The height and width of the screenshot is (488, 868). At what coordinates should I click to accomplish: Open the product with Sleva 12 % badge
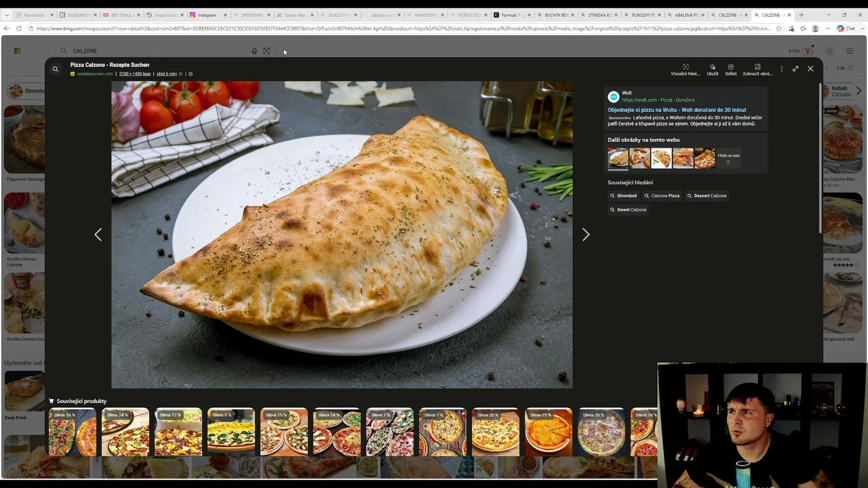[x=178, y=432]
